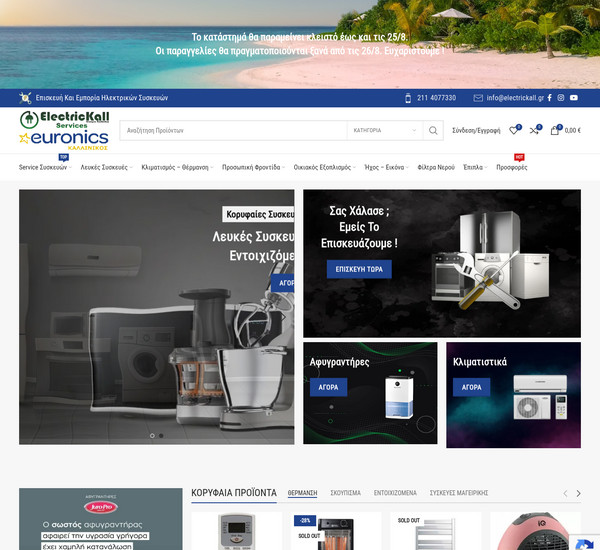Viewport: 600px width, 550px height.
Task: Open Σύνδεση/Εγγραφή login link
Action: (x=476, y=131)
